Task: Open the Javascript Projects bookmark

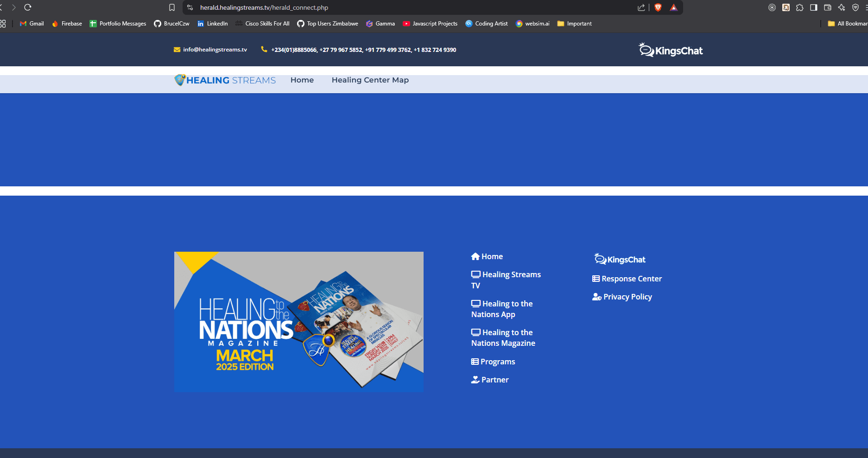Action: tap(430, 24)
